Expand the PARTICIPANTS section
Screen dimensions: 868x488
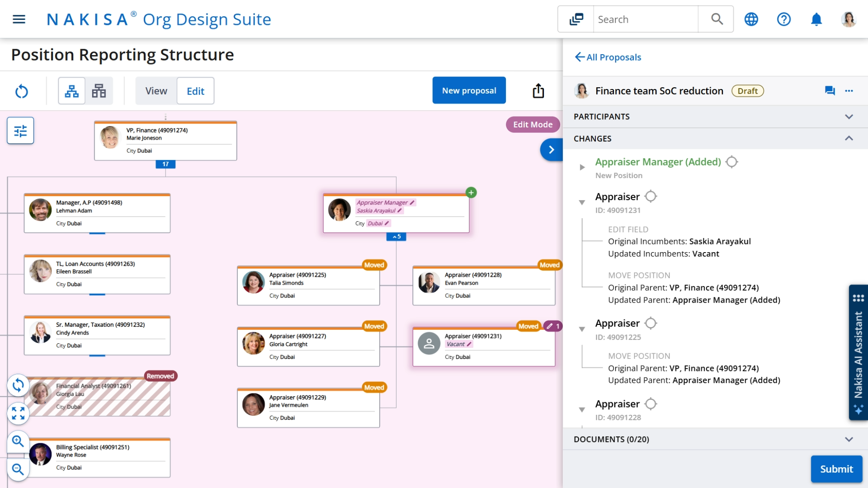point(849,116)
